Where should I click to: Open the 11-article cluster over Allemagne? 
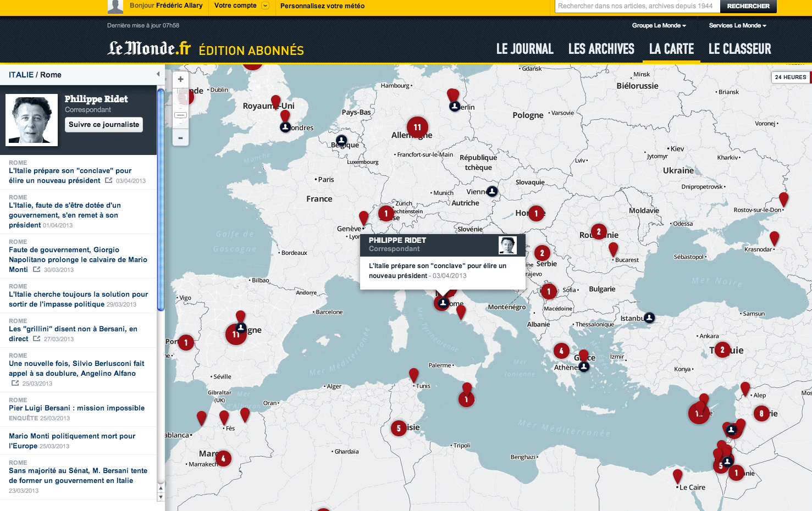click(417, 127)
